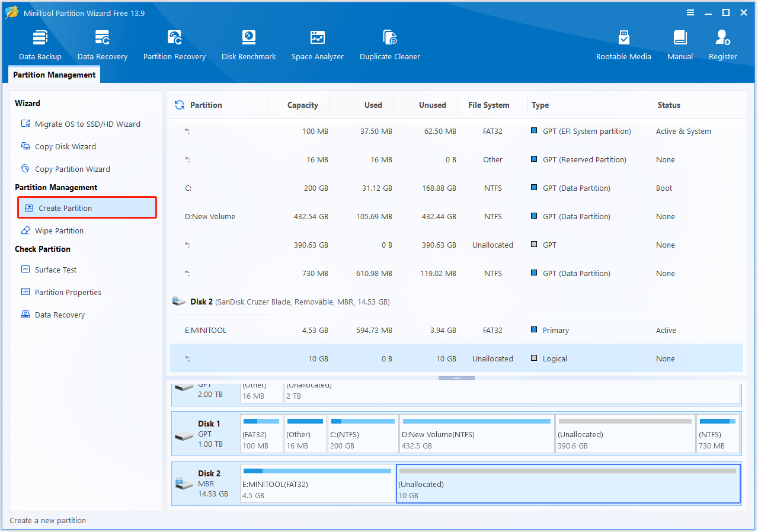
Task: Switch to Partition Management tab
Action: tap(55, 75)
